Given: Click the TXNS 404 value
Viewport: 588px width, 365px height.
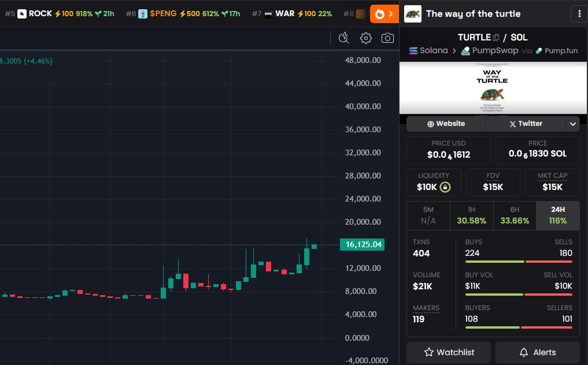Looking at the screenshot, I should [421, 254].
